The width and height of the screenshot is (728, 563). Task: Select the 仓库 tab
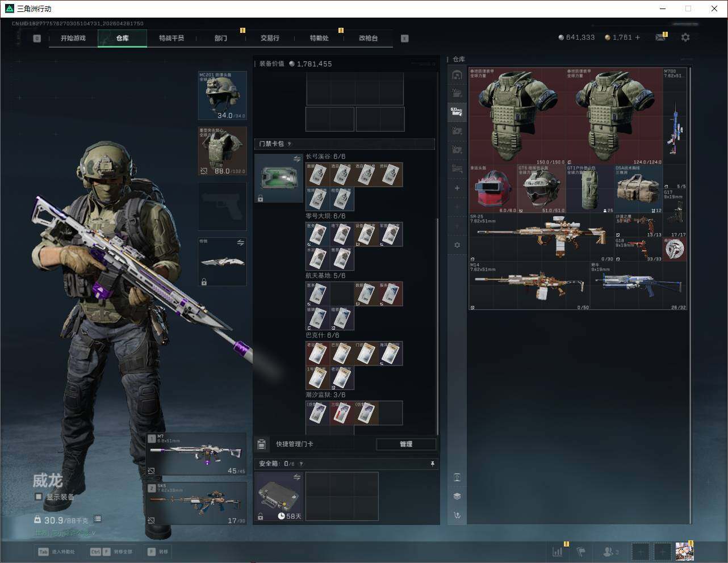pyautogui.click(x=122, y=38)
